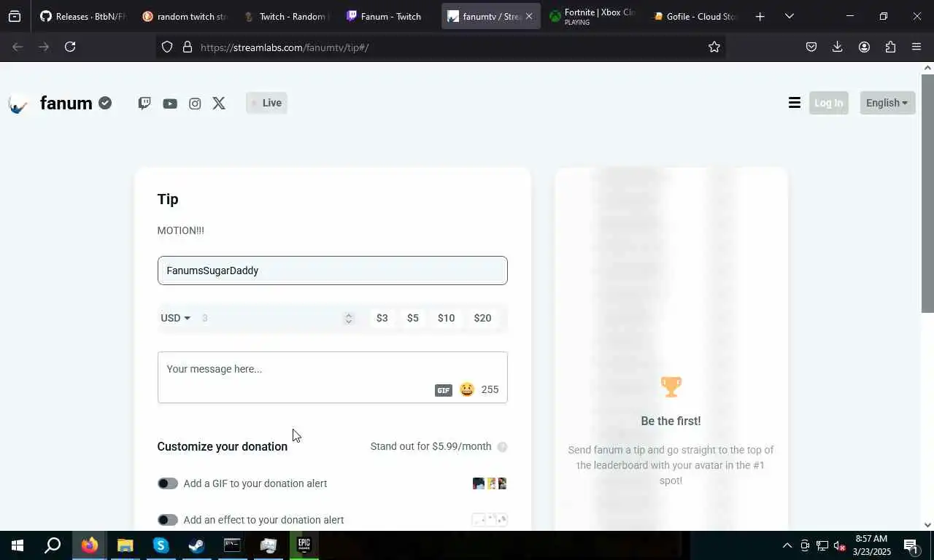This screenshot has height=560, width=934.
Task: Reload the page with refresh icon
Action: coord(70,47)
